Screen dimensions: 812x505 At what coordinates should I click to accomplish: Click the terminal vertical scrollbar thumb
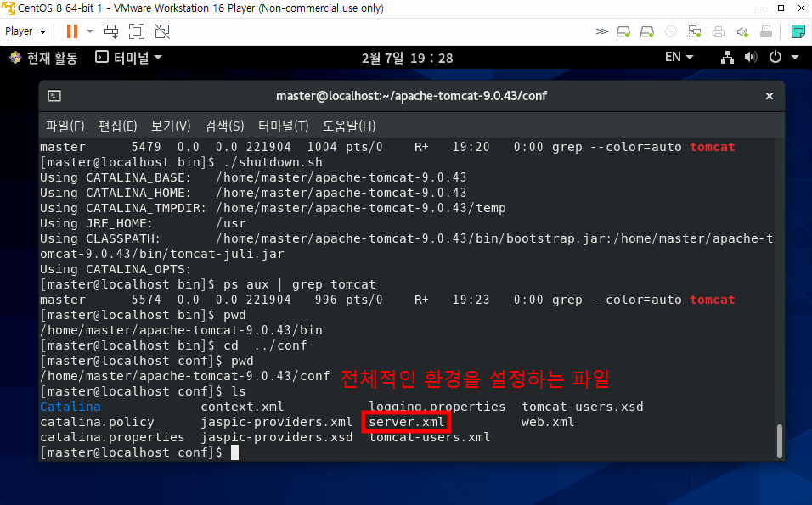(x=780, y=440)
